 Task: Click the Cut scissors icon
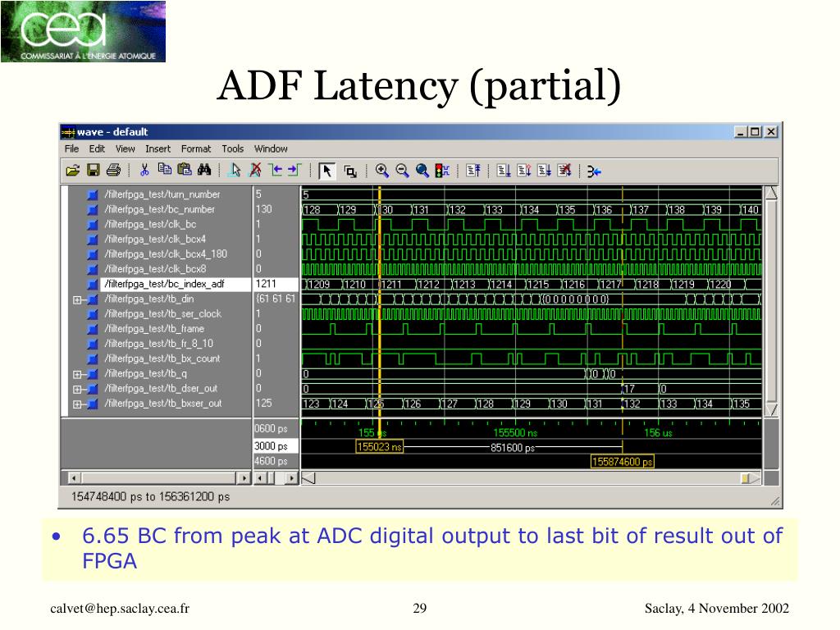pyautogui.click(x=144, y=171)
